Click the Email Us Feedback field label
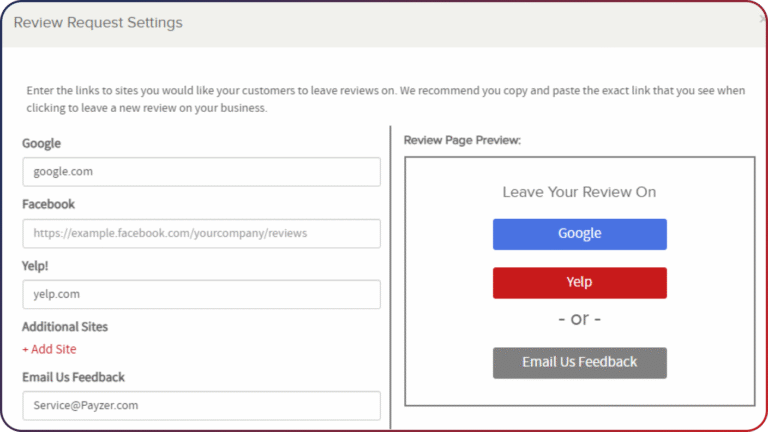 coord(73,377)
